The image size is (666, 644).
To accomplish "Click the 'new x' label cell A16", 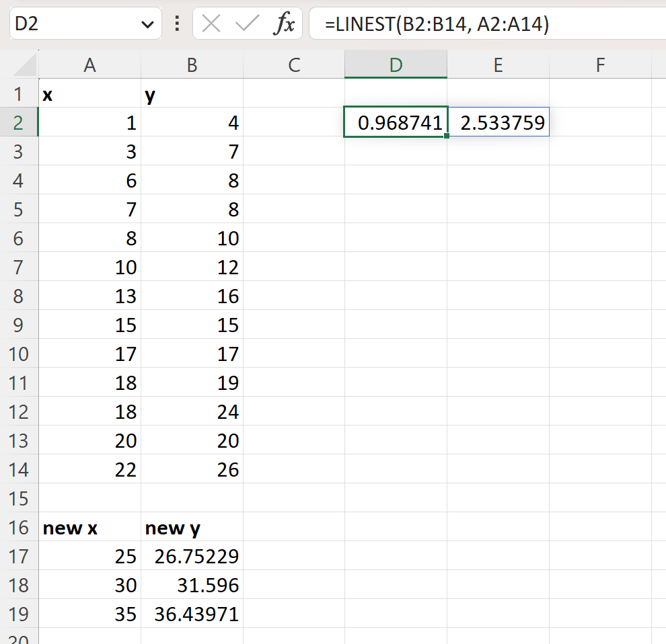I will (x=70, y=528).
